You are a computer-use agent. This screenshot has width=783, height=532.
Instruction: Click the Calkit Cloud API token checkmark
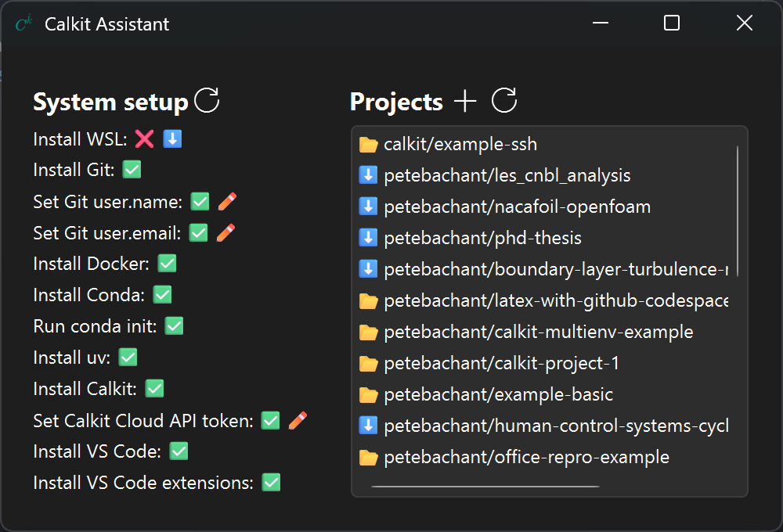(270, 421)
